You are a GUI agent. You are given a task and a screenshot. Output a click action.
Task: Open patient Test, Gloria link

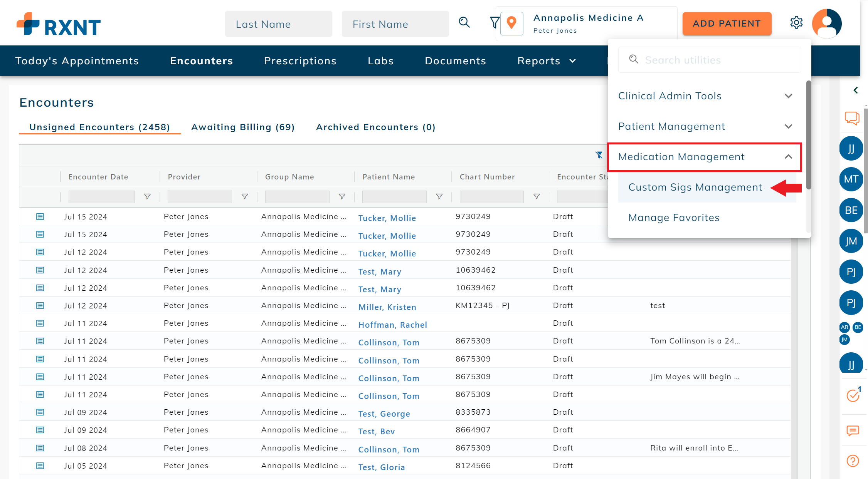pyautogui.click(x=382, y=467)
